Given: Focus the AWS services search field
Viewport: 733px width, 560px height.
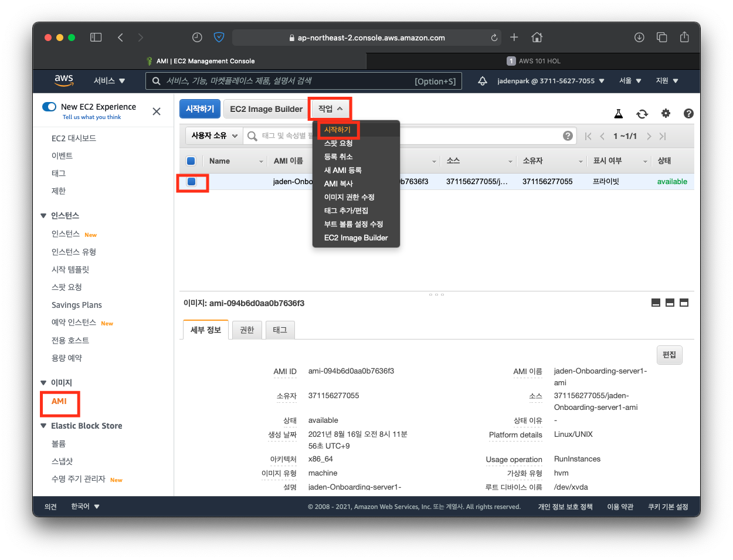Looking at the screenshot, I should [304, 81].
